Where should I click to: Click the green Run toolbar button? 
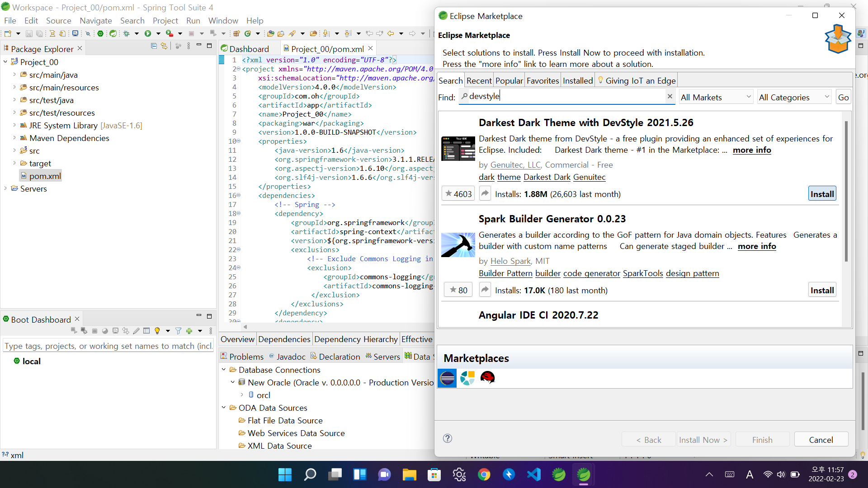coord(148,33)
